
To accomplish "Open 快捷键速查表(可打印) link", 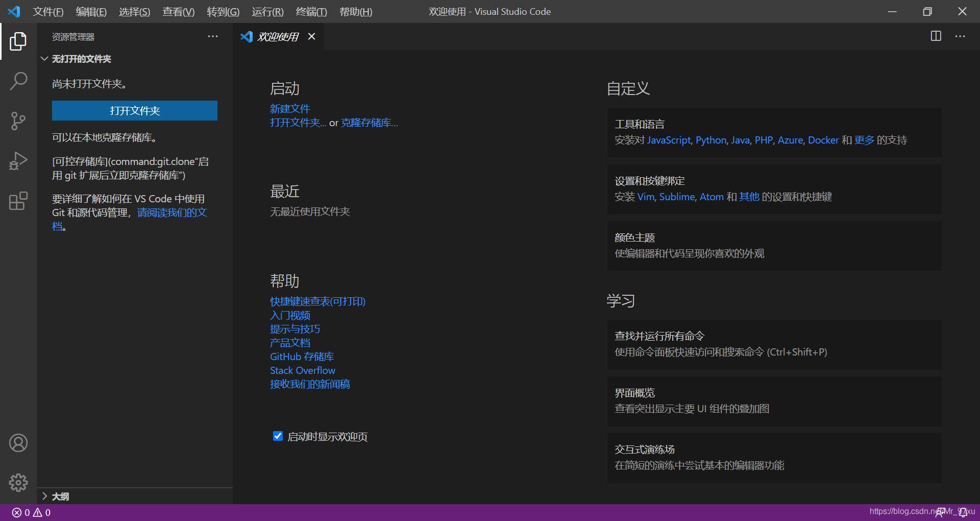I will tap(317, 301).
